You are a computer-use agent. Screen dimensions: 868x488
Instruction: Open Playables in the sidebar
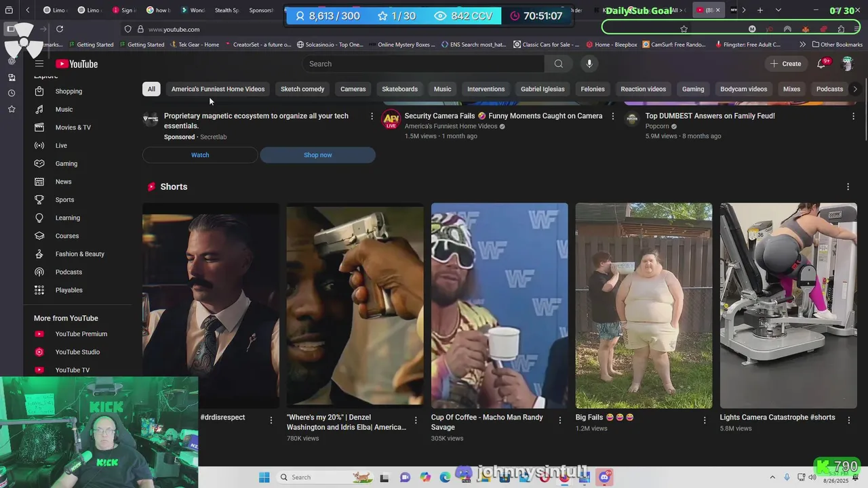(x=68, y=290)
